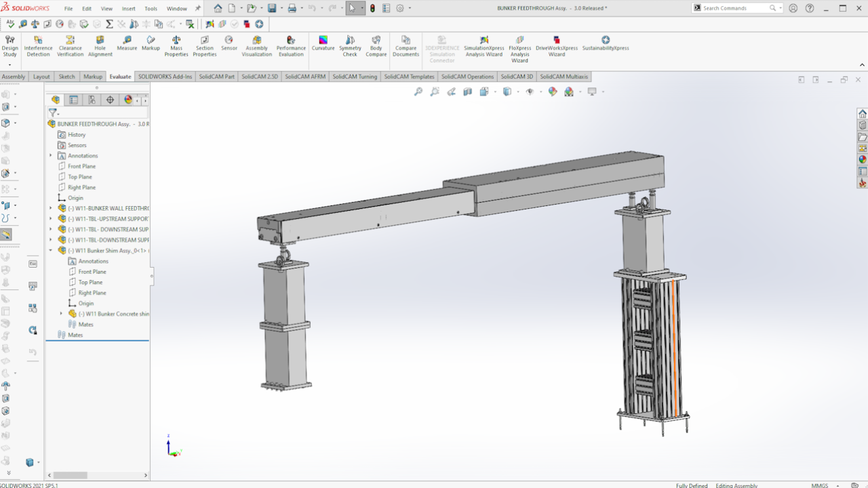Open Mass Properties
Viewport: 868px width, 488px height.
[176, 45]
